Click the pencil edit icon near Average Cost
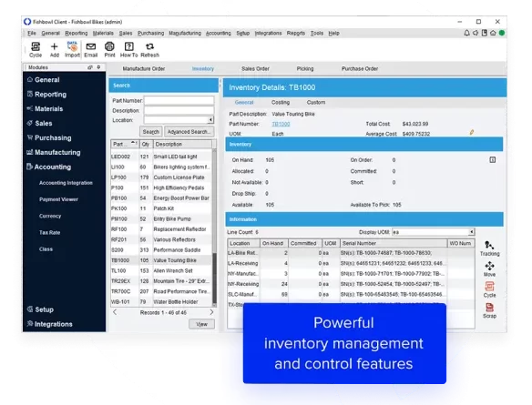 pos(472,132)
